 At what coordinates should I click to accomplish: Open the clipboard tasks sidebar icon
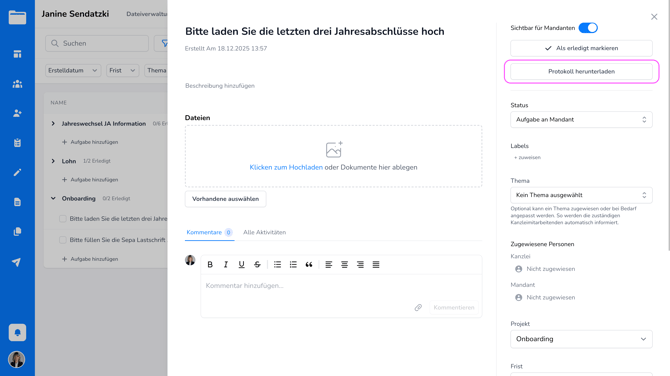(x=17, y=143)
